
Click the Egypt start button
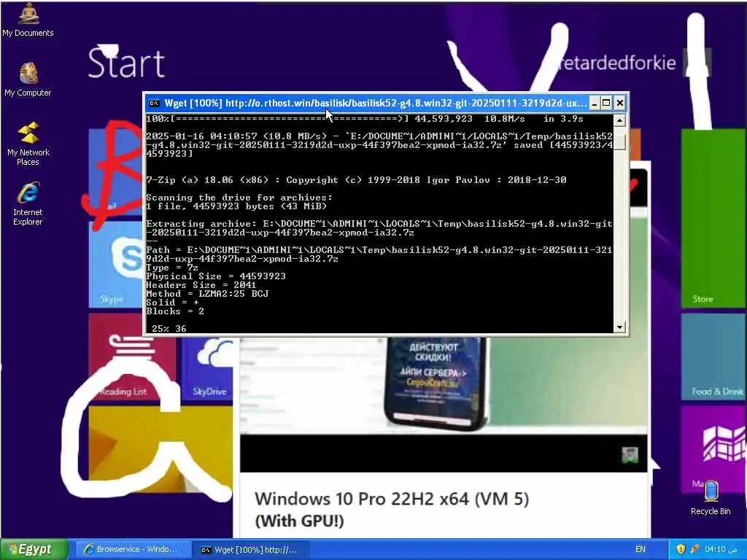tap(34, 549)
